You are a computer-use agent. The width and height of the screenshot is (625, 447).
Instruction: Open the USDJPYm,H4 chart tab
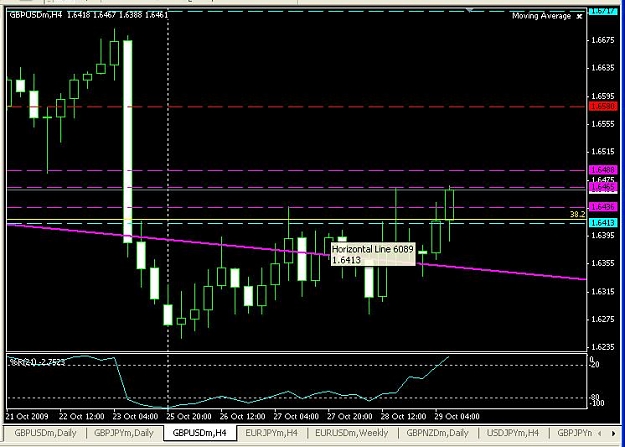point(513,433)
